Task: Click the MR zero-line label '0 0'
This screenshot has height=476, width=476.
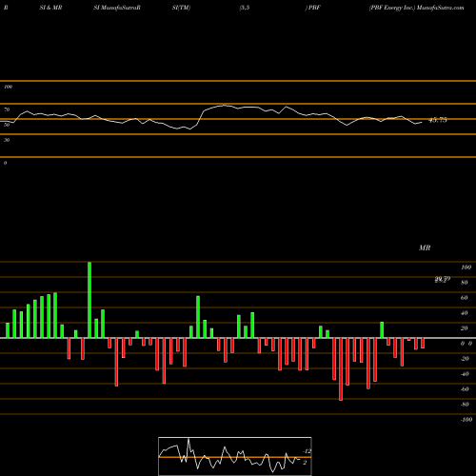Action: click(x=466, y=344)
